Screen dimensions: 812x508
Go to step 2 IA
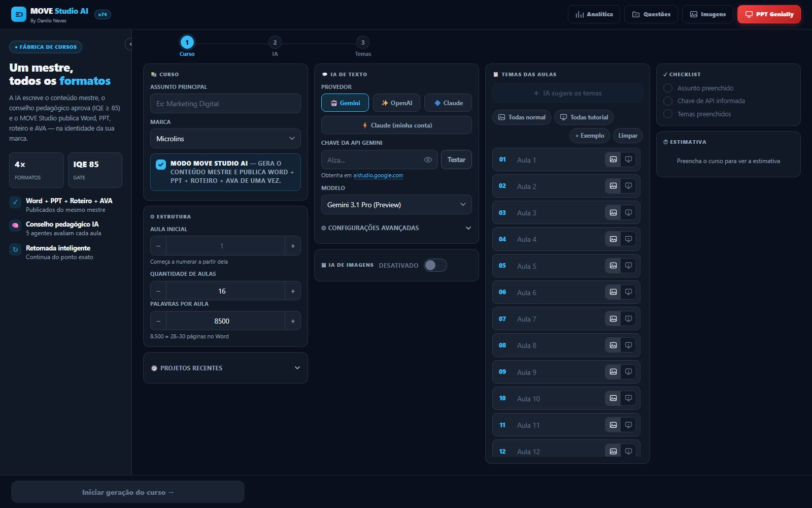click(275, 46)
